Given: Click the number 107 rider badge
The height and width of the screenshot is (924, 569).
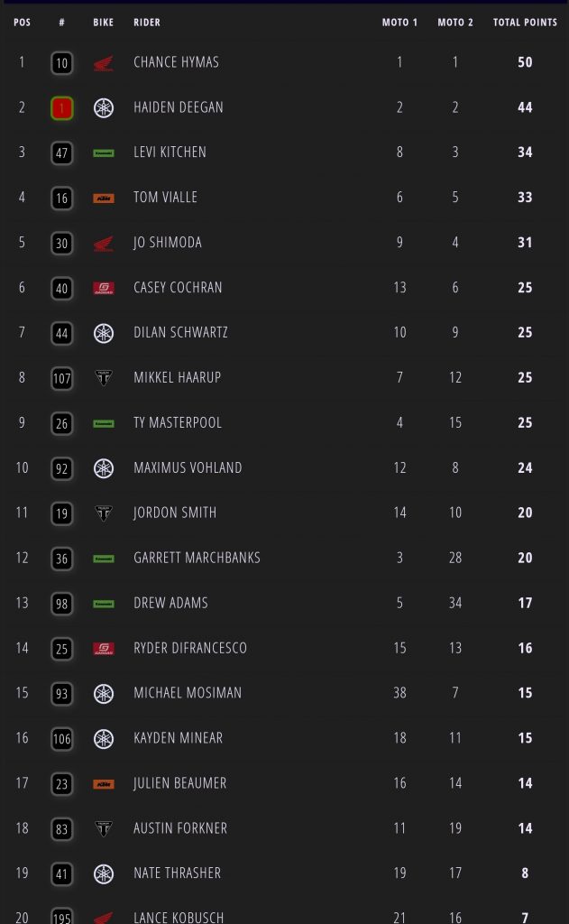Looking at the screenshot, I should pos(61,378).
